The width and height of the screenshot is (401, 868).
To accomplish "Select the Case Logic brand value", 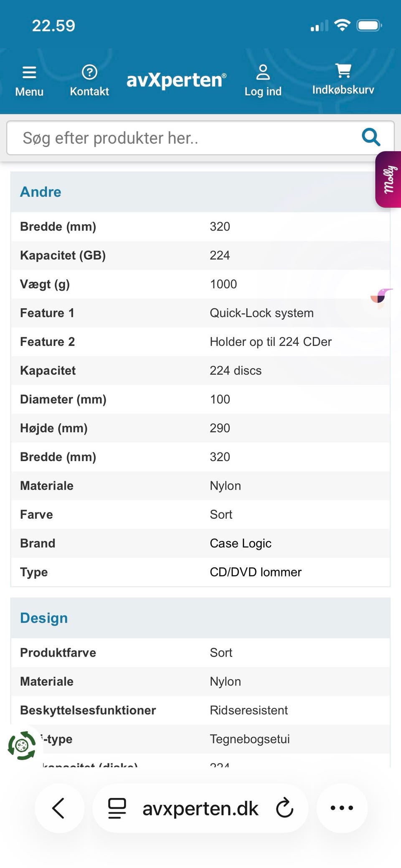I will click(x=241, y=543).
